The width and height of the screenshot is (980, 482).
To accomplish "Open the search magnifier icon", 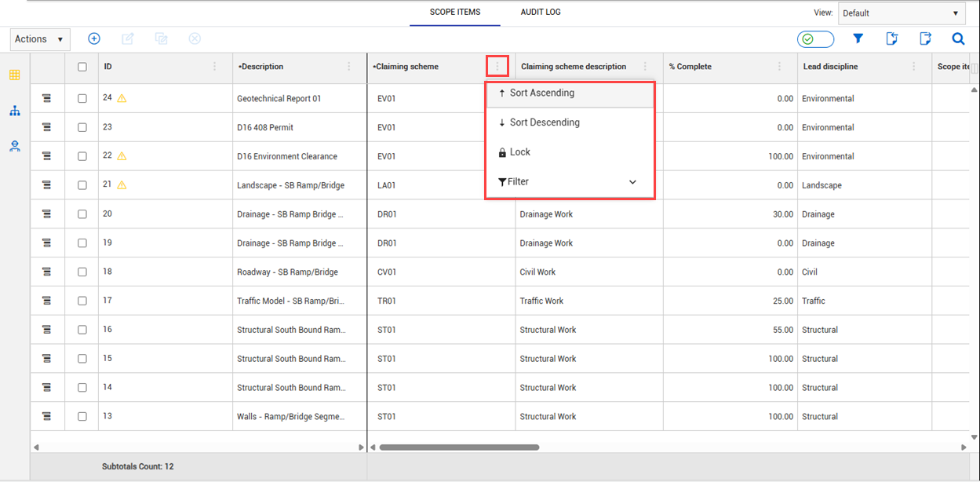I will pyautogui.click(x=958, y=38).
